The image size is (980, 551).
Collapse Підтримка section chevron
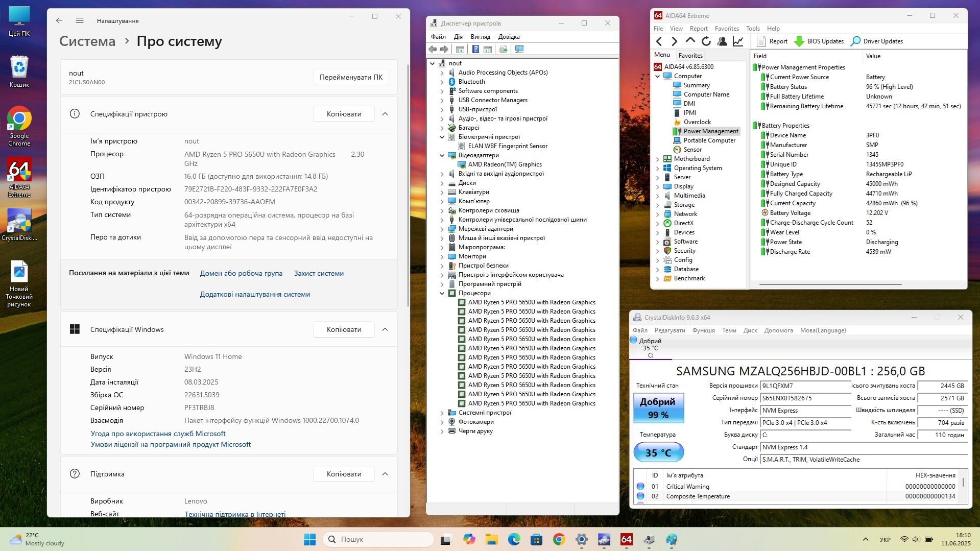[x=385, y=474]
